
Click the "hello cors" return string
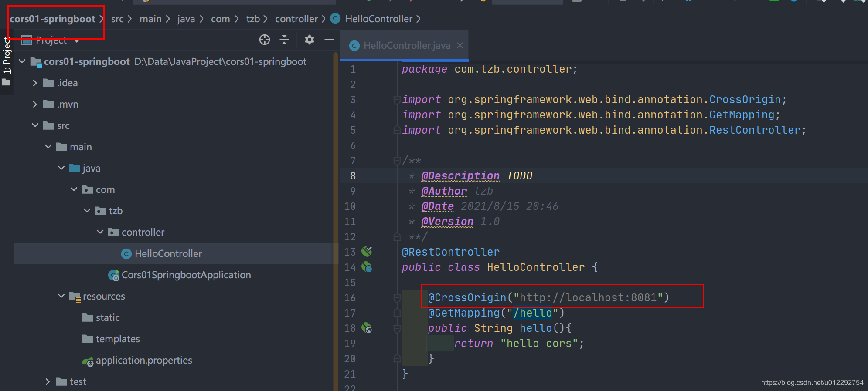pos(540,343)
